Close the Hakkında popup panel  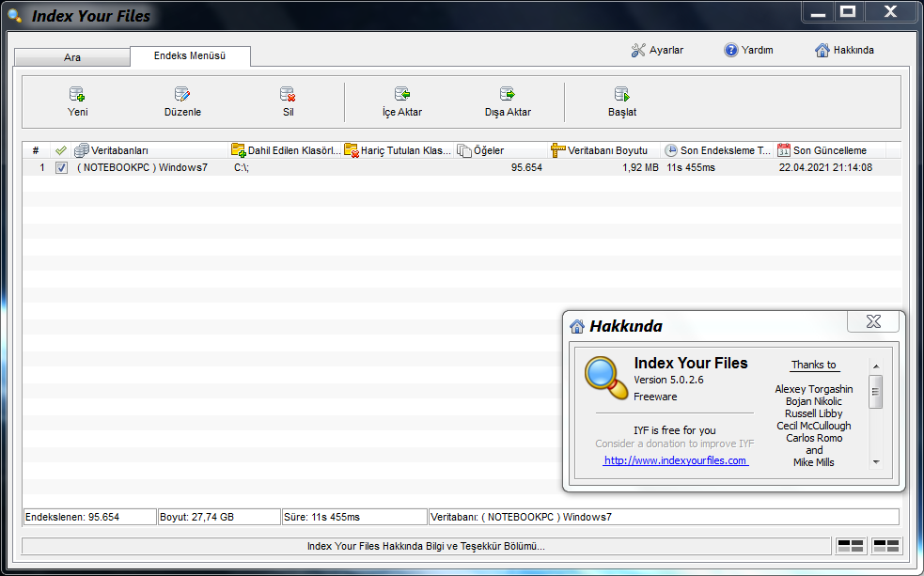[873, 321]
